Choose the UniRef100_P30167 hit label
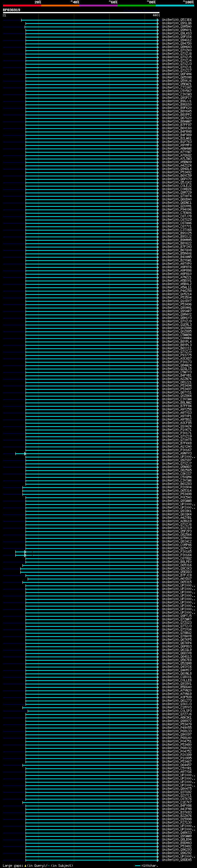Viewport: 197px width, 868px height. click(x=177, y=450)
